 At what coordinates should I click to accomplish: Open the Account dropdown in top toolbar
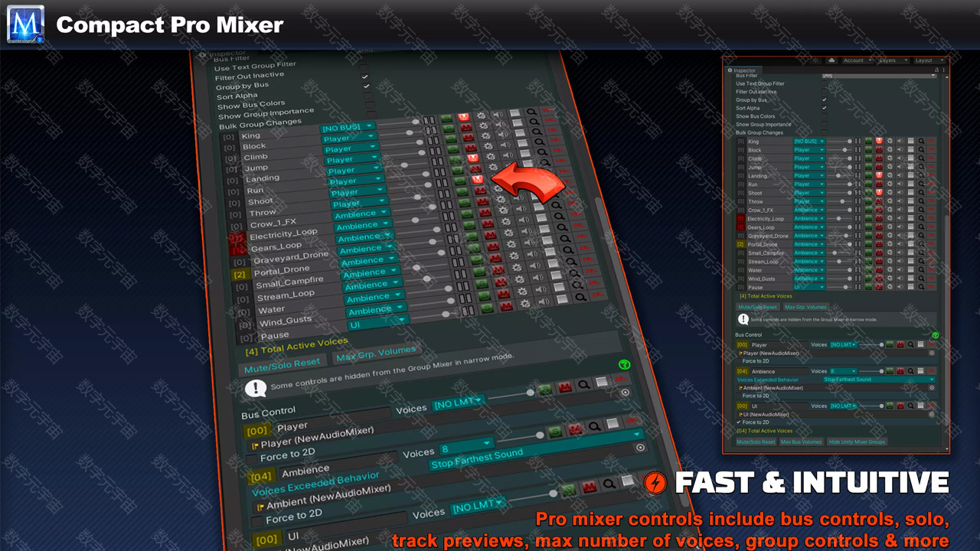coord(857,60)
